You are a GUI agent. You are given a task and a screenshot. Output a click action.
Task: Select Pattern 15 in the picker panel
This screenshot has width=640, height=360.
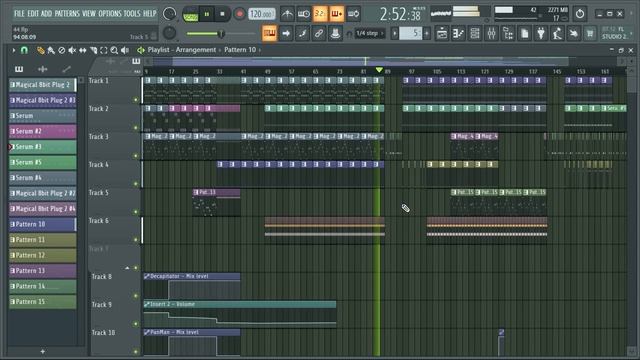[x=42, y=302]
